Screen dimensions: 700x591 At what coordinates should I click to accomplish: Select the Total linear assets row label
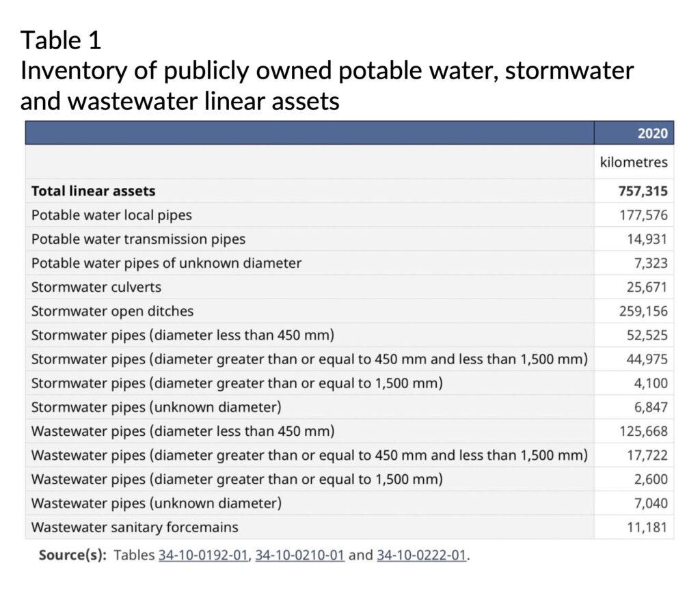coord(93,191)
